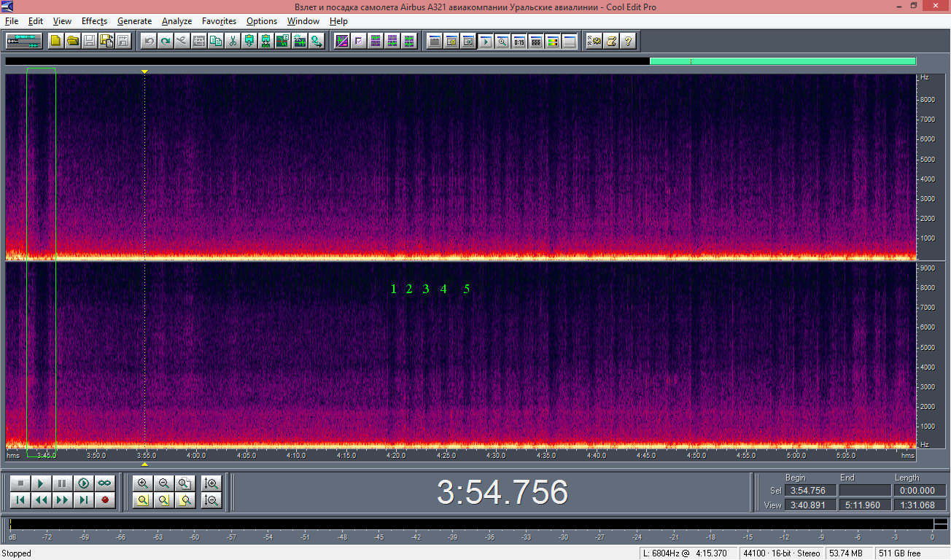Image resolution: width=951 pixels, height=560 pixels.
Task: Jump to the end of the file
Action: 84,500
